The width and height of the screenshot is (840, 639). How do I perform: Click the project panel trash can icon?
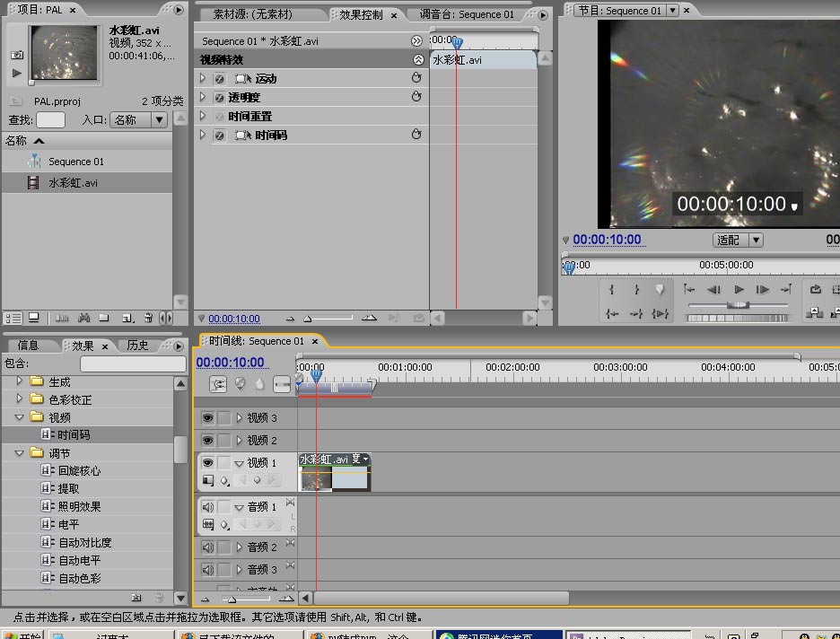pyautogui.click(x=148, y=319)
